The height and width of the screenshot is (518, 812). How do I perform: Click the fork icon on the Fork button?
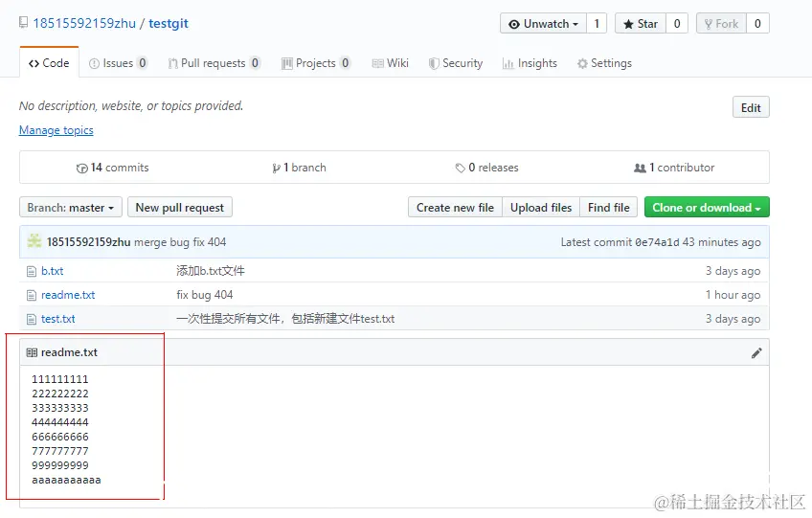tap(709, 24)
